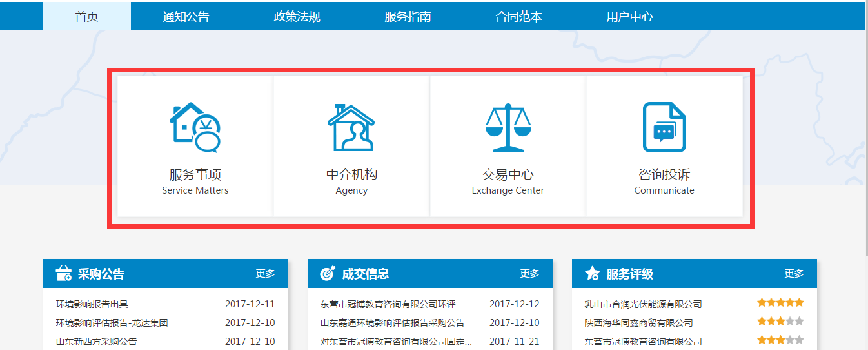Open the 环境影响报告出具 announcement
Screen dimensions: 868x350
(x=92, y=304)
